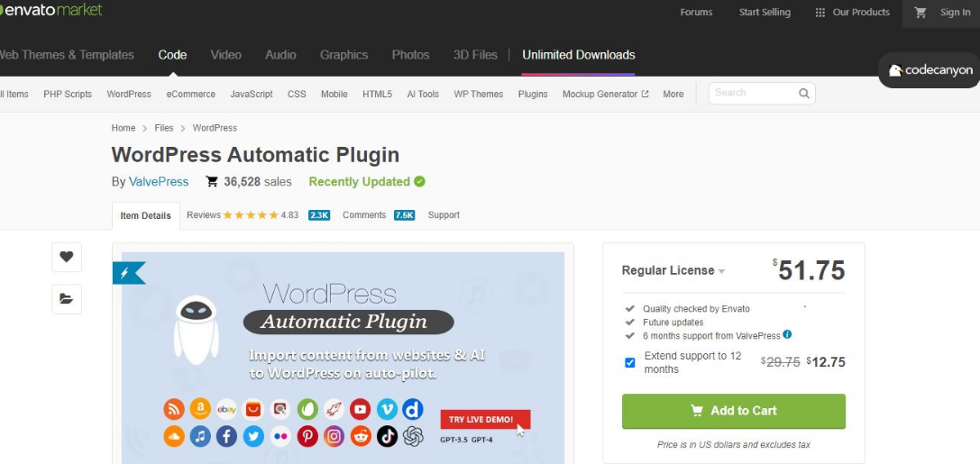Click Sign In

[x=955, y=13]
